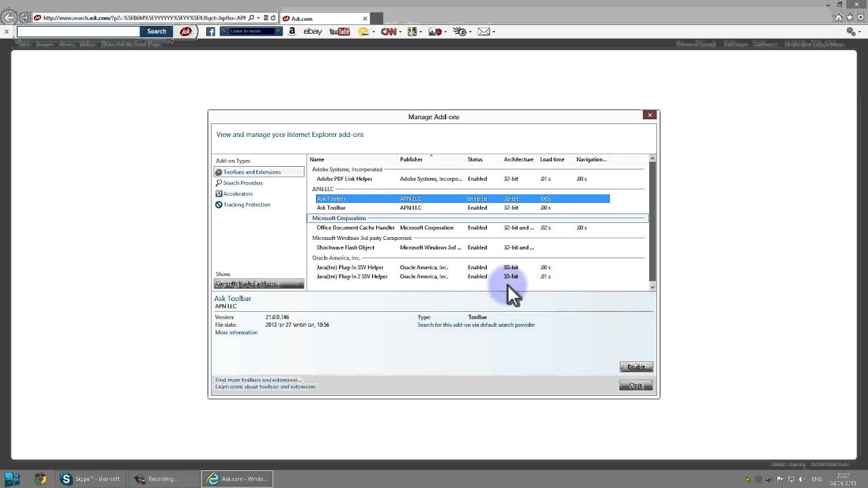Open the Internet Explorer Tools gear icon

click(x=860, y=18)
